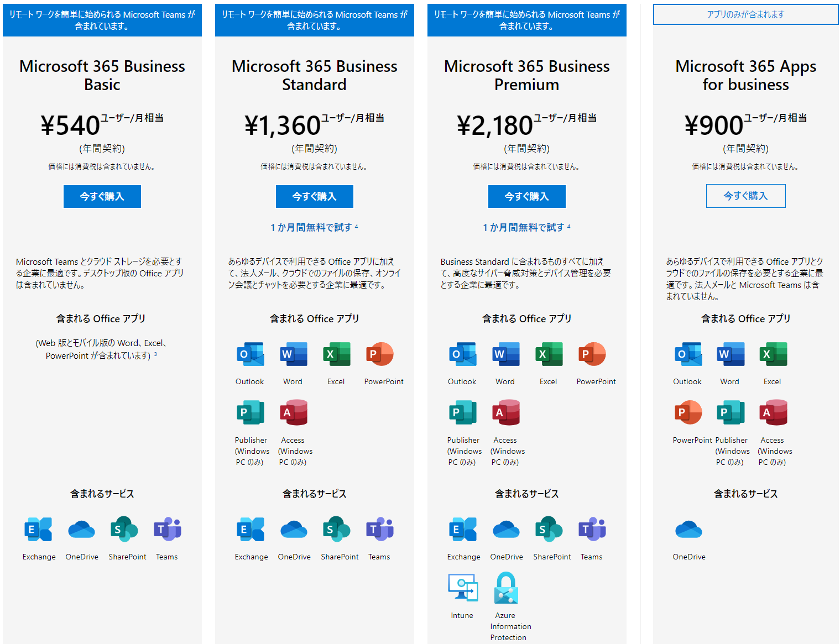Click SharePoint icon in Business Standard services
Image resolution: width=840 pixels, height=644 pixels.
coord(337,530)
